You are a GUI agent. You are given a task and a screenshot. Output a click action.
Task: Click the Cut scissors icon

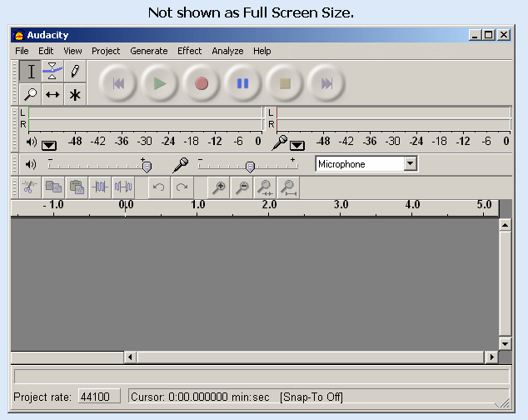(30, 187)
